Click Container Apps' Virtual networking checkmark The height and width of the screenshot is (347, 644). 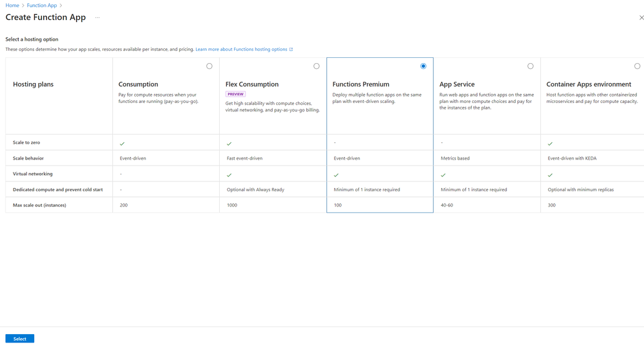[550, 174]
